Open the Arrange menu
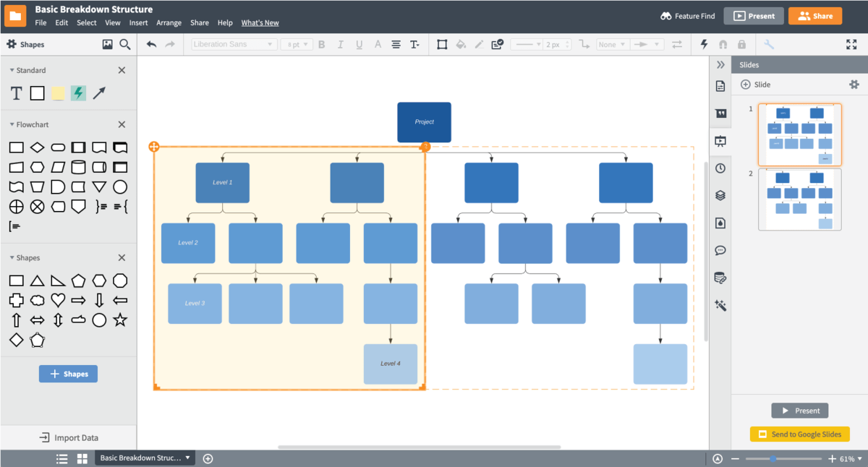 169,22
